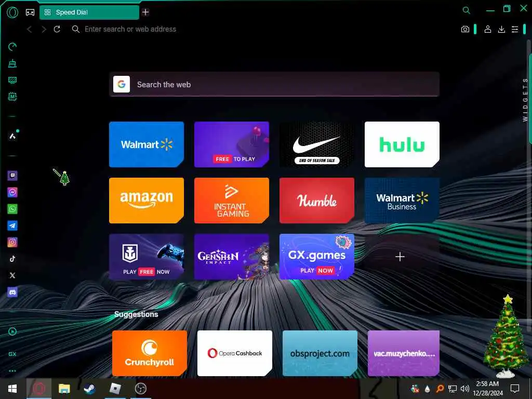532x399 pixels.
Task: Open the RAM limiter chip icon
Action: tap(12, 97)
